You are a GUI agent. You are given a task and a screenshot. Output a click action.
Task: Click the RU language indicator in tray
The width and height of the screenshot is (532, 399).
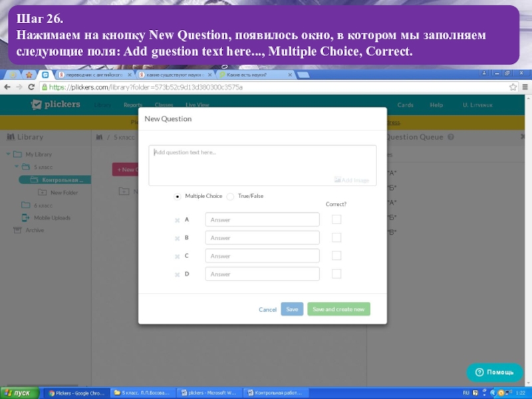coord(466,393)
